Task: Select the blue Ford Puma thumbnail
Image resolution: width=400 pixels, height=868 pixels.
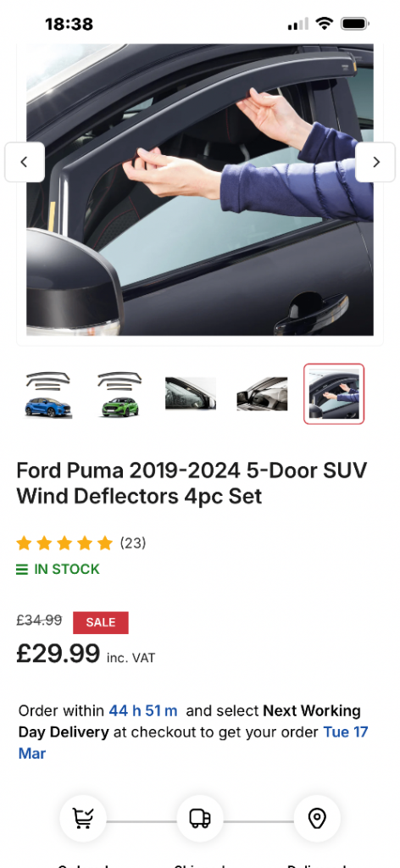Action: point(48,394)
